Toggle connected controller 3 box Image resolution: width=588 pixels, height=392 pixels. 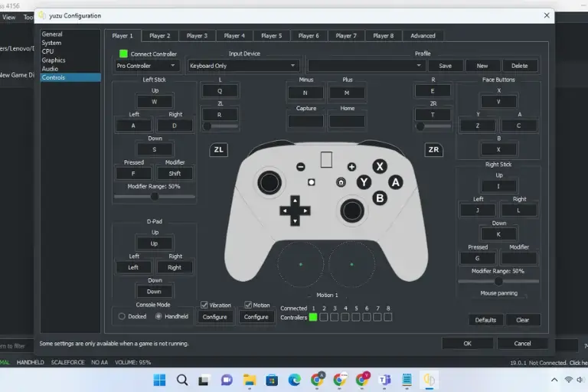coord(335,317)
